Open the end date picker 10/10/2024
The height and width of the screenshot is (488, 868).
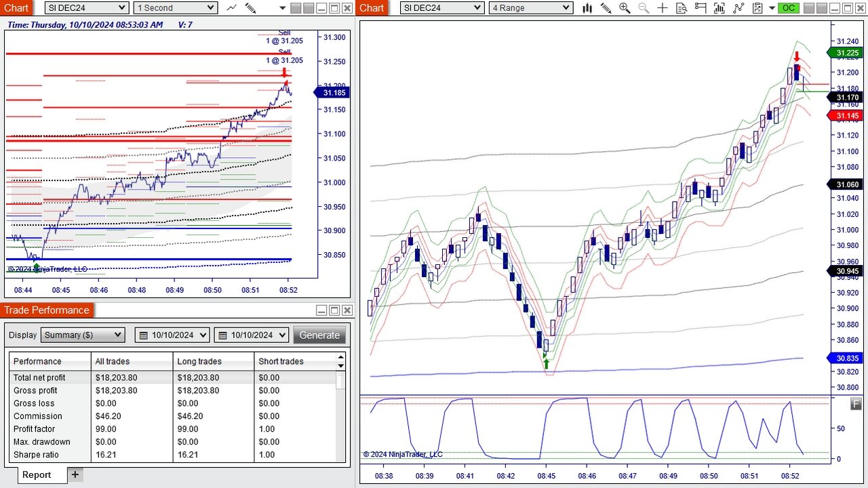point(251,335)
